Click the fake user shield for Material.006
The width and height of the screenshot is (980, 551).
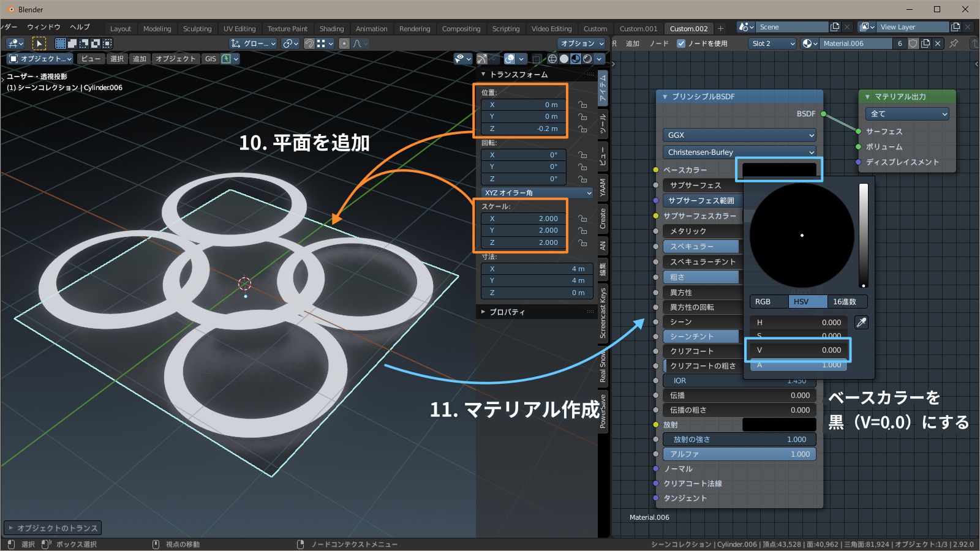(913, 43)
